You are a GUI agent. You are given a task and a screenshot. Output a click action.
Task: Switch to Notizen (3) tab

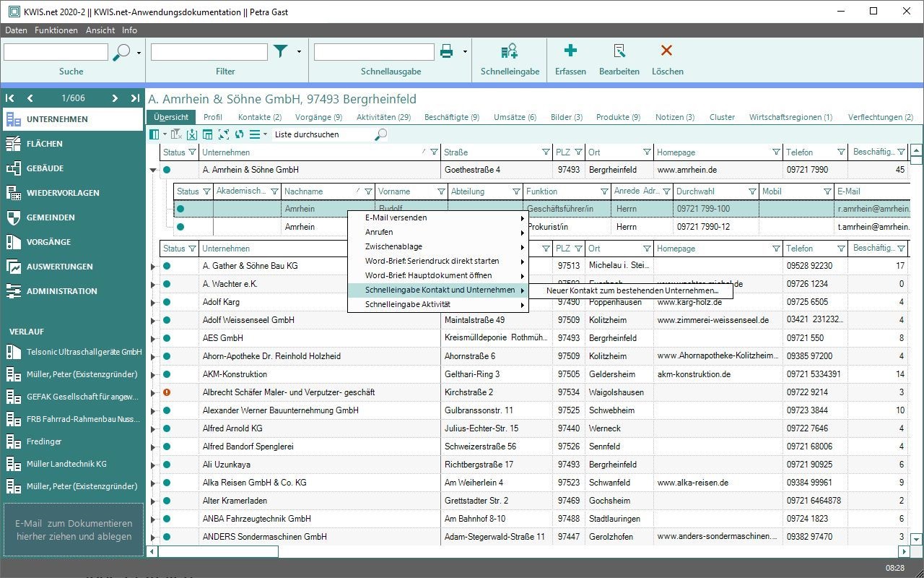tap(675, 117)
